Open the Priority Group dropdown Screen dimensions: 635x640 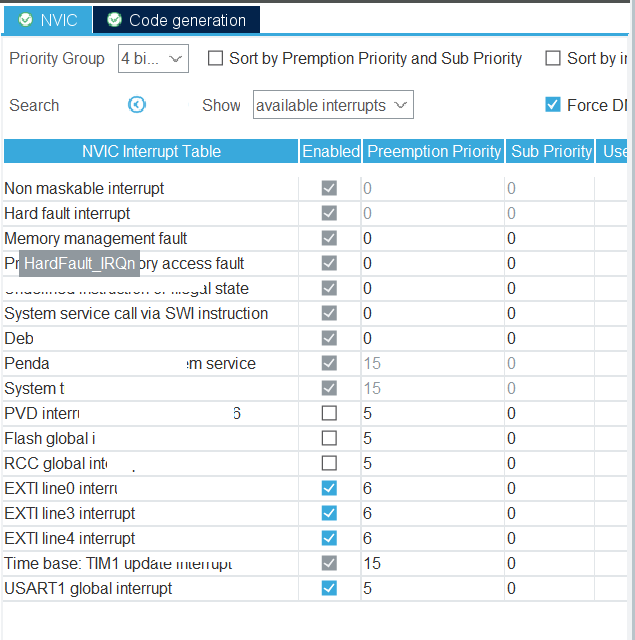[153, 59]
